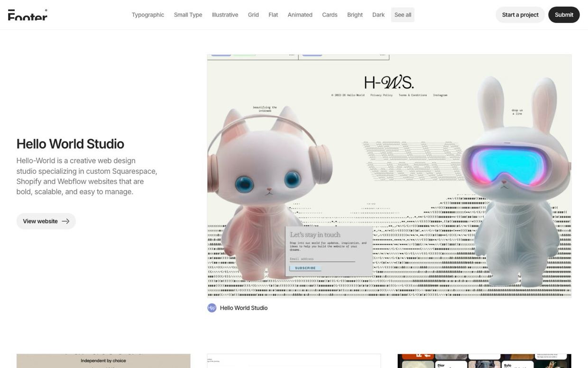Open the middle white thumbnail card

[294, 361]
